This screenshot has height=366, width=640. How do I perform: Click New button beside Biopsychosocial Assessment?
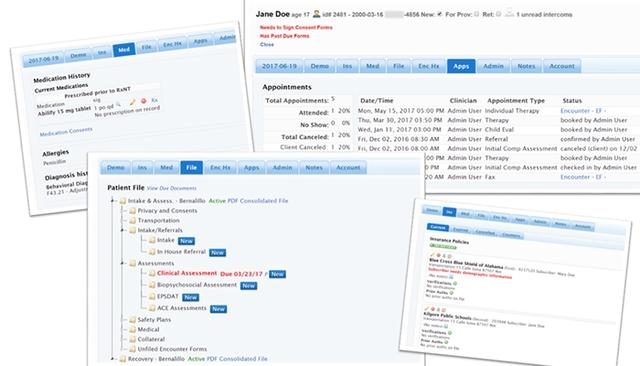tap(249, 286)
